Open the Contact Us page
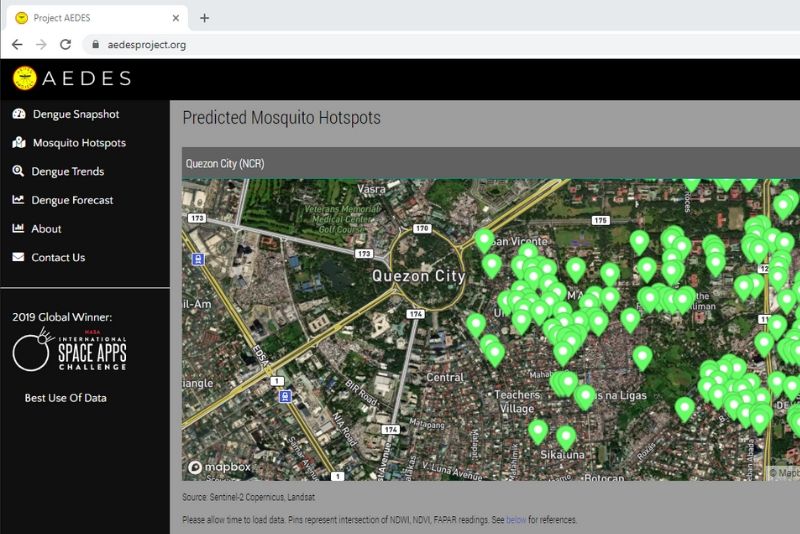Screen dimensions: 800x534 coord(58,258)
